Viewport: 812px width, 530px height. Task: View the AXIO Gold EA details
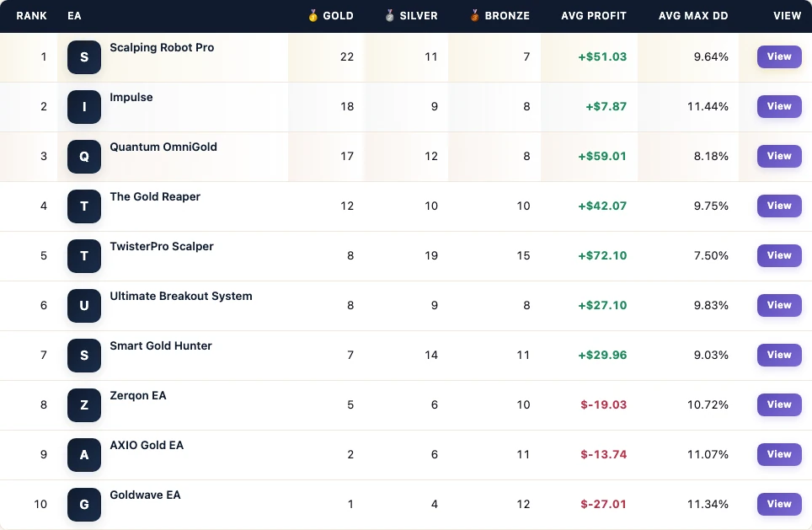click(779, 454)
